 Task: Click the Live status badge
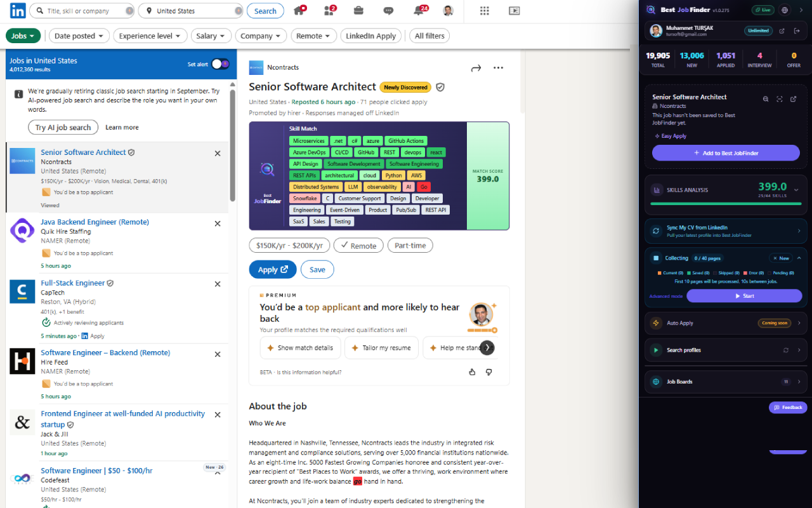(763, 10)
